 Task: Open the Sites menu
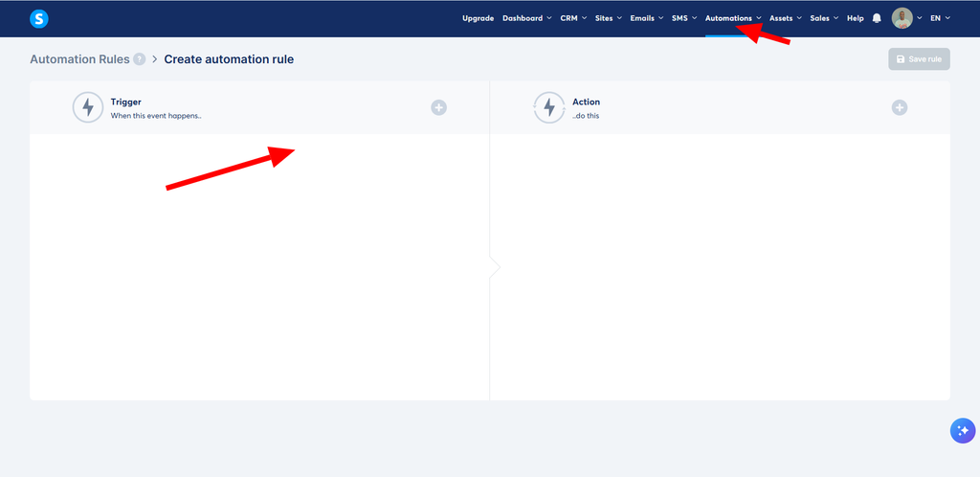(608, 18)
